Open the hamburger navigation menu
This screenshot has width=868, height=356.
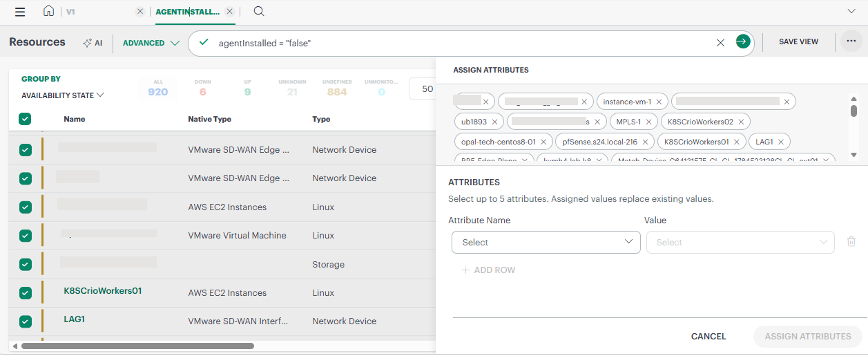[x=20, y=11]
